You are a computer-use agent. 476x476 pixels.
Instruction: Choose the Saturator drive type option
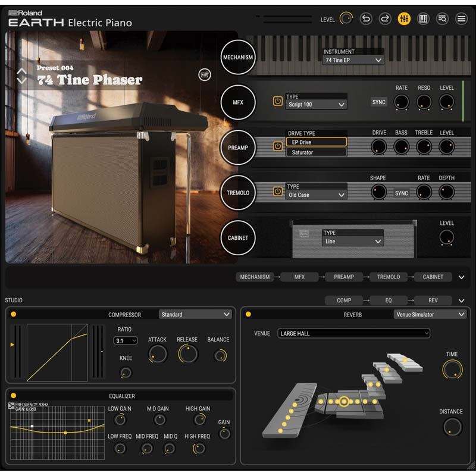click(316, 152)
